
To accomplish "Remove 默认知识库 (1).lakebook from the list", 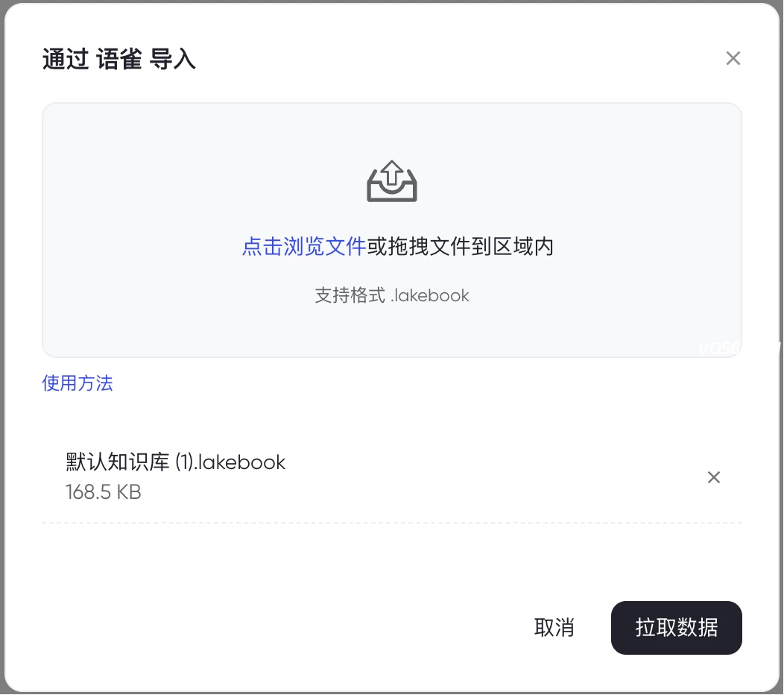I will (713, 477).
